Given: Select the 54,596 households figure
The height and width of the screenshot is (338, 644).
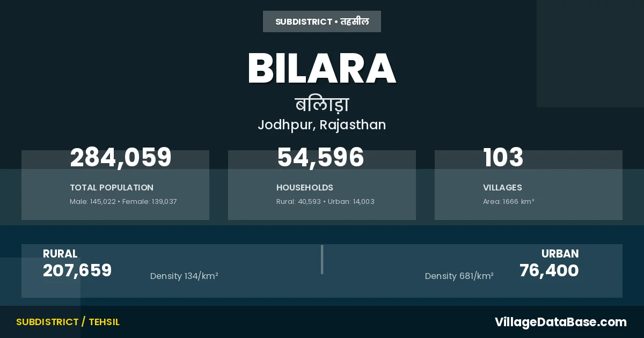Looking at the screenshot, I should click(x=320, y=158).
